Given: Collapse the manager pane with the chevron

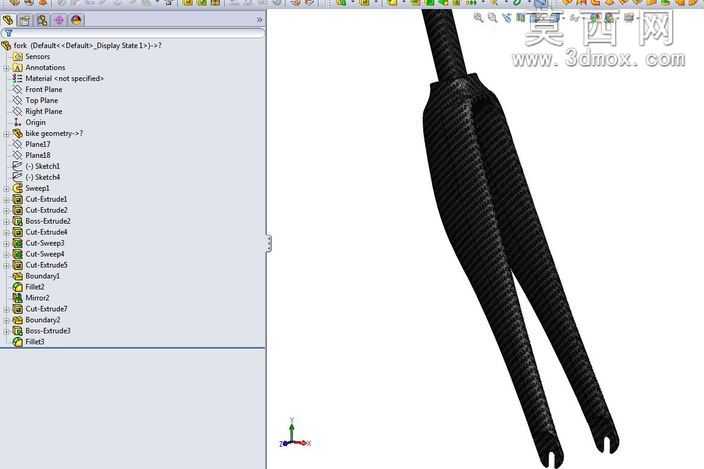Looking at the screenshot, I should pos(259,20).
